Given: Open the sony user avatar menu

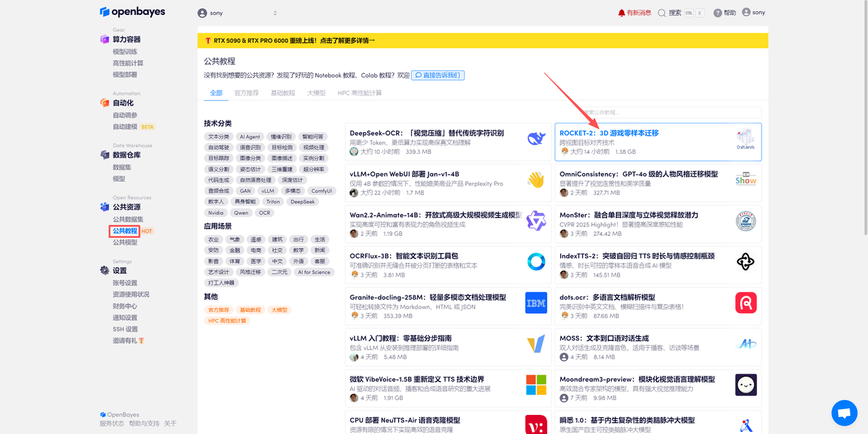Looking at the screenshot, I should click(x=753, y=12).
